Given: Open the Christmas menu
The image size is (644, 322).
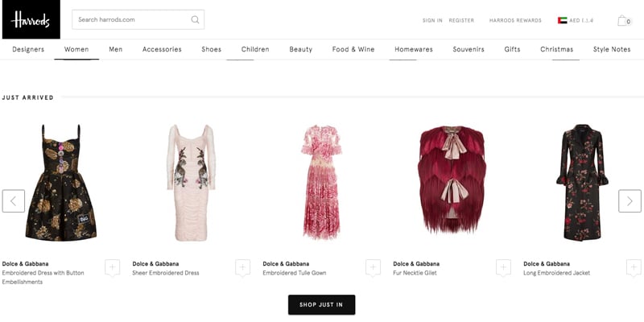Looking at the screenshot, I should [556, 49].
